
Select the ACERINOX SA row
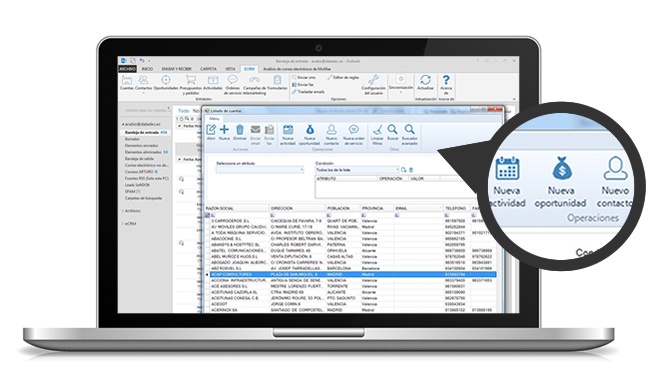pyautogui.click(x=350, y=310)
